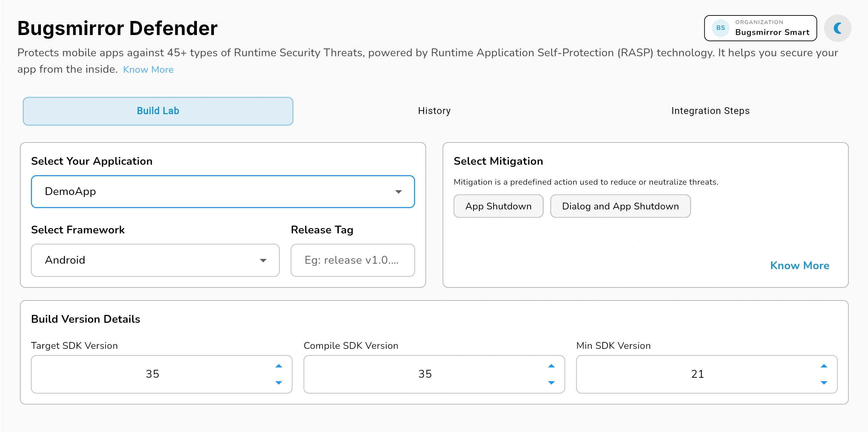
Task: Click the Select Framework label
Action: tap(78, 230)
